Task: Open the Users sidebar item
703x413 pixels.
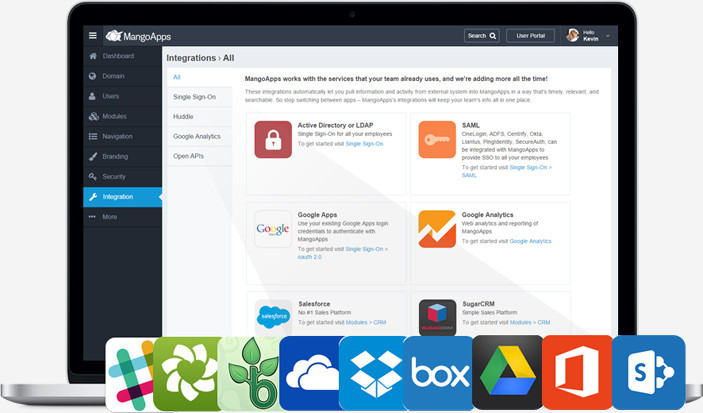Action: click(122, 96)
